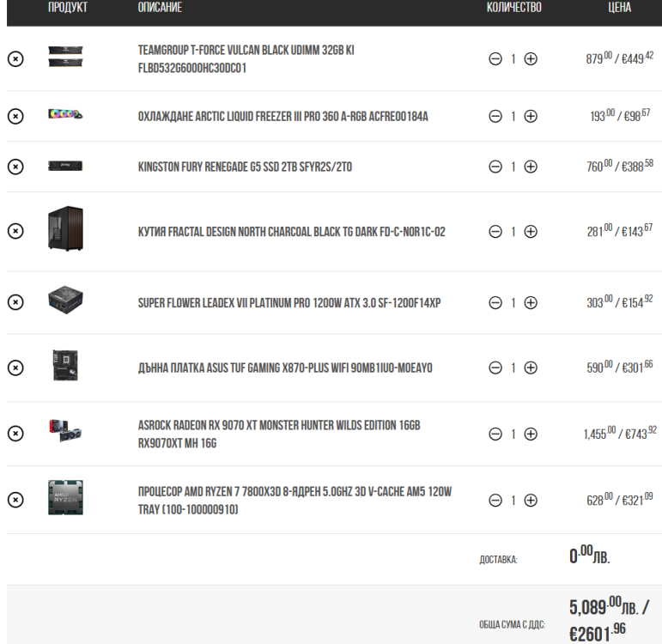This screenshot has width=662, height=644.
Task: Open Fractal Design North case thumbnail
Action: coord(65,228)
